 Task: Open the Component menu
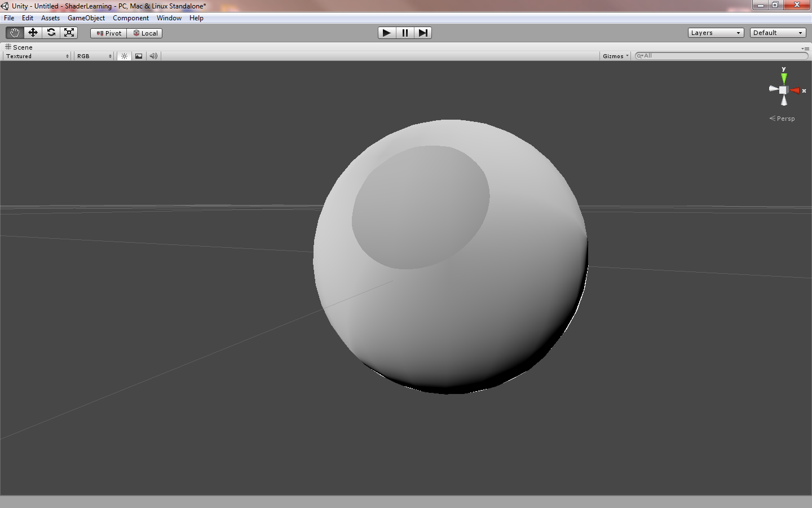point(131,18)
